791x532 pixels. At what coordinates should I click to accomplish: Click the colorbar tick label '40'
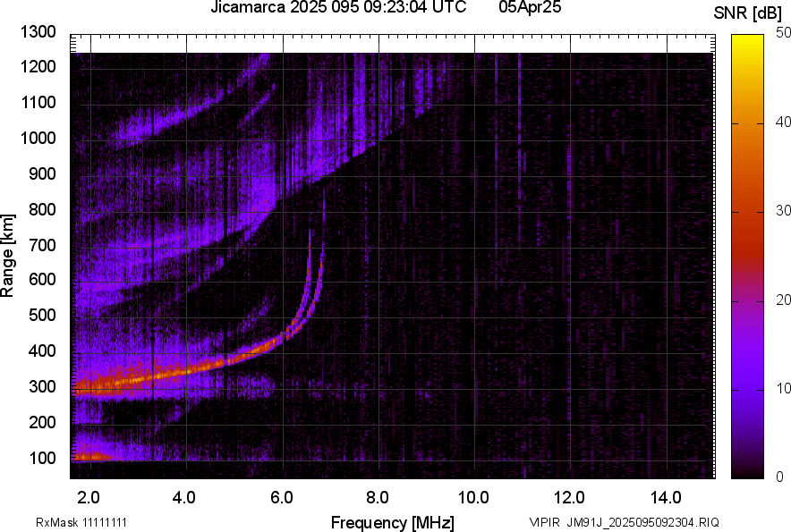tap(784, 122)
